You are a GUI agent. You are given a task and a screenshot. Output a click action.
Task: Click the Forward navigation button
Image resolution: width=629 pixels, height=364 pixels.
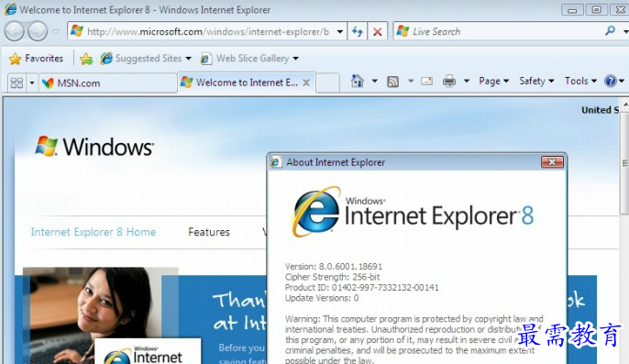pyautogui.click(x=38, y=31)
